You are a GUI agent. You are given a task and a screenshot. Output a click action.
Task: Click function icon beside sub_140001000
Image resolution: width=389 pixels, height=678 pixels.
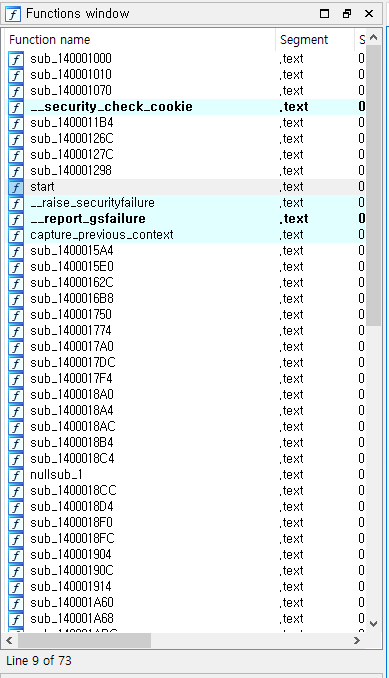coord(16,59)
